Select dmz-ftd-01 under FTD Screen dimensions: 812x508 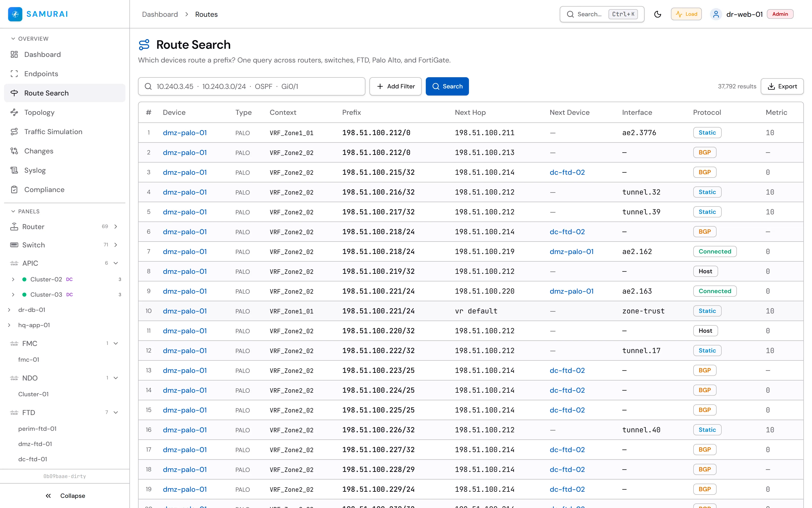point(35,444)
